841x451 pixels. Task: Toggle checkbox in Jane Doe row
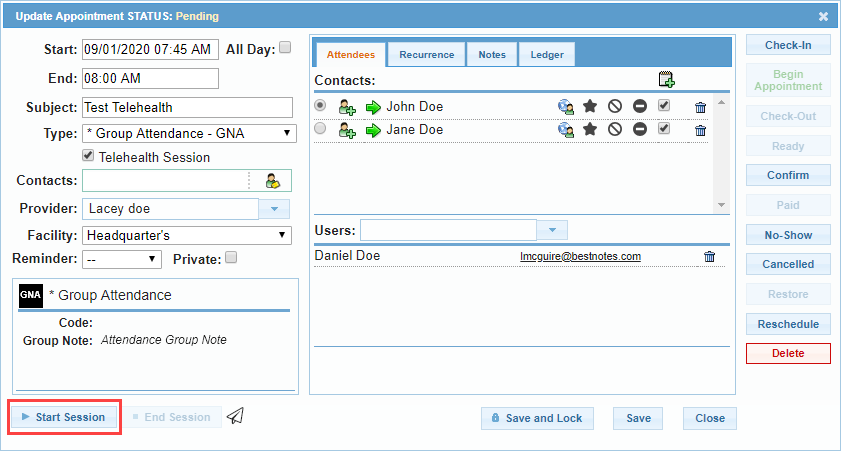click(664, 128)
